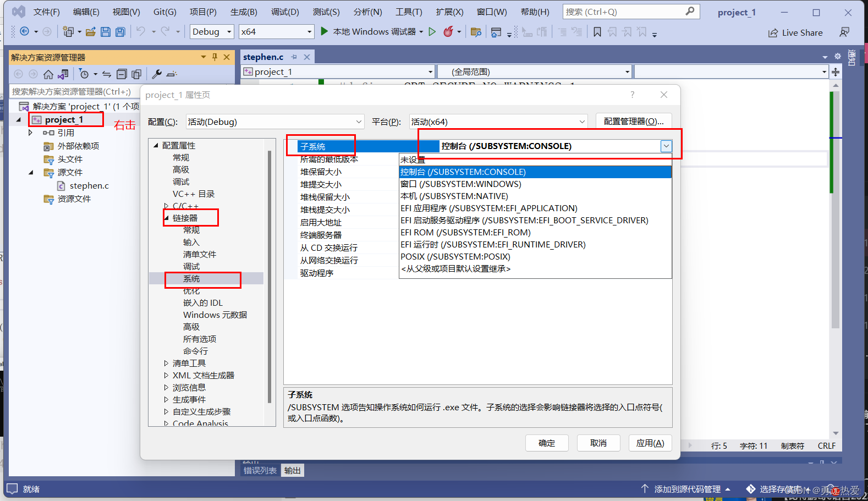Show all files icon in Solution Explorer
Image resolution: width=868 pixels, height=501 pixels.
point(136,74)
